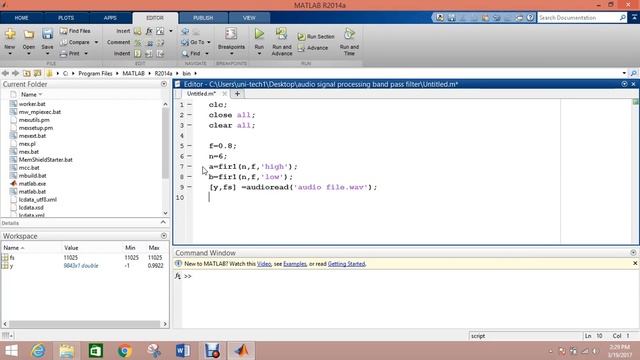This screenshot has height=360, width=640.
Task: Click the Windows Start button
Action: pos(11,351)
